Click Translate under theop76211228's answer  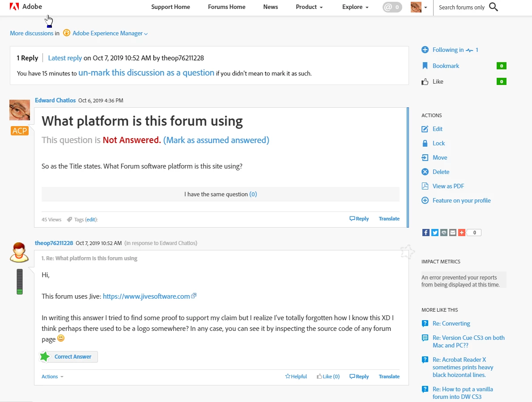tap(389, 377)
